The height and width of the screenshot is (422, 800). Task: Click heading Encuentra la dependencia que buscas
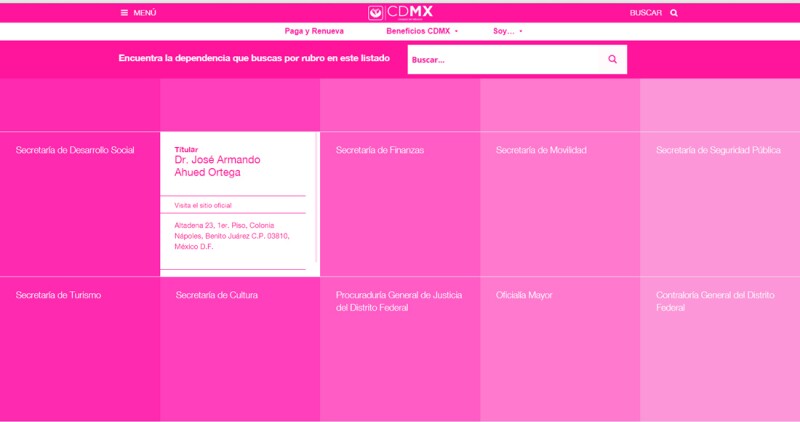[254, 58]
